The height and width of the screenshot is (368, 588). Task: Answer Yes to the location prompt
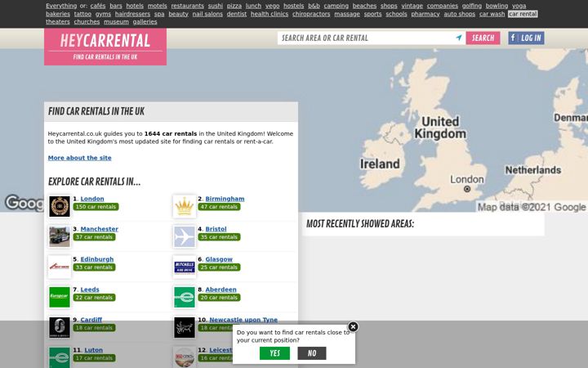274,353
